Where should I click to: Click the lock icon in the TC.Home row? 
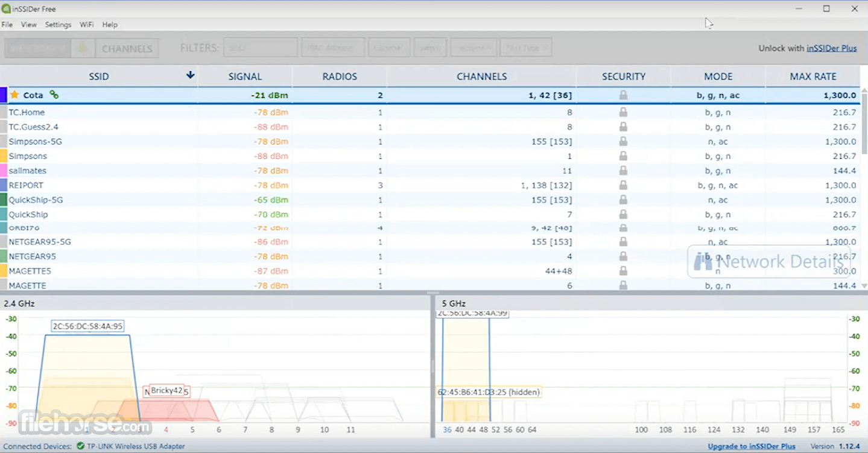pos(623,112)
